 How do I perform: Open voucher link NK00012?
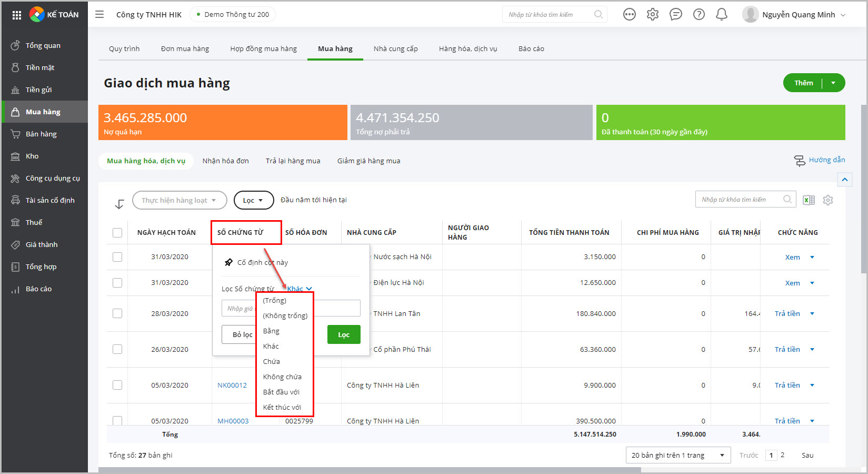(x=232, y=385)
